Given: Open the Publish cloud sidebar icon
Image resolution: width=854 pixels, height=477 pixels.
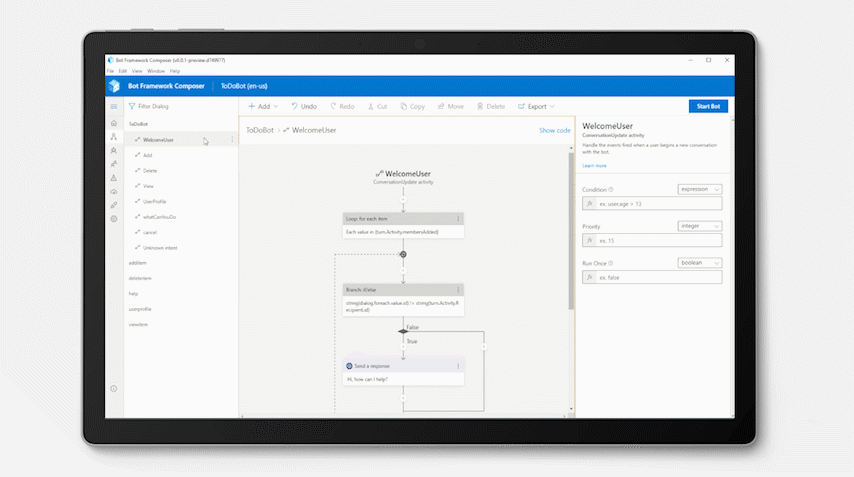Looking at the screenshot, I should [x=114, y=192].
